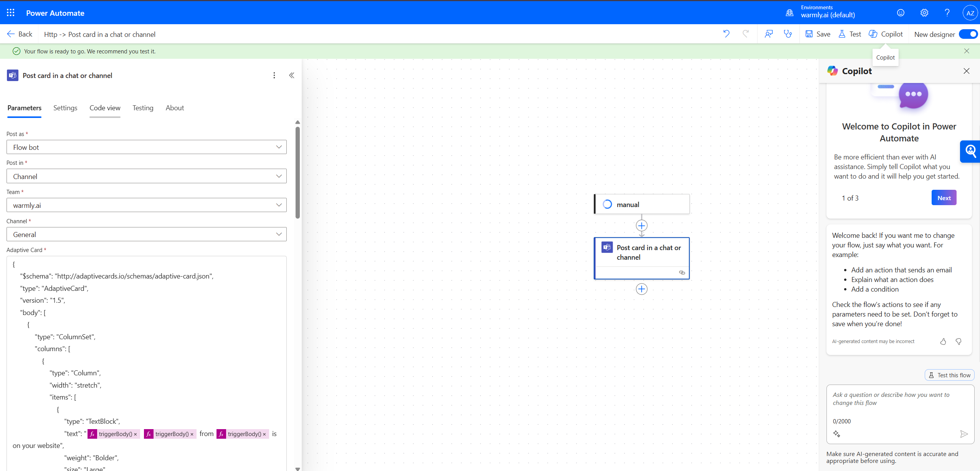Remove the first triggerBody() expression token

click(x=136, y=434)
